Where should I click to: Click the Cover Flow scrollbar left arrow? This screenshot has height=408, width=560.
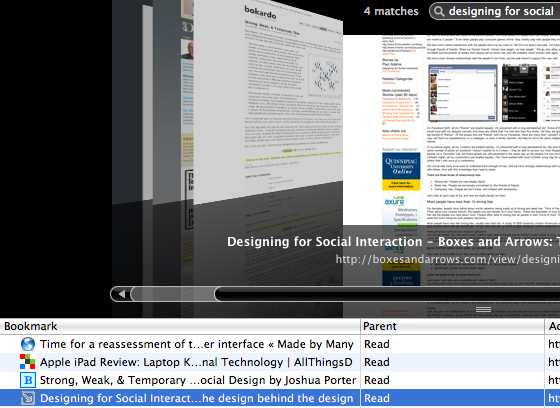[122, 294]
